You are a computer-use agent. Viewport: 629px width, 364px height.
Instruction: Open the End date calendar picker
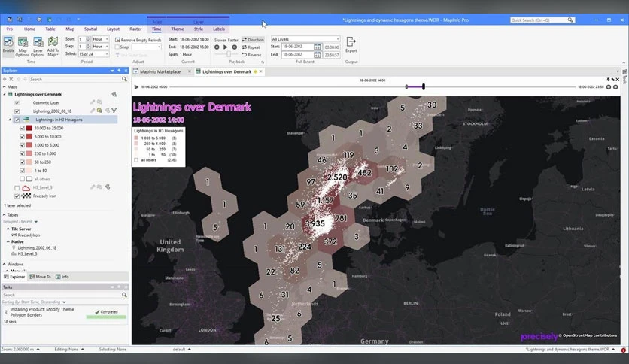(x=317, y=54)
